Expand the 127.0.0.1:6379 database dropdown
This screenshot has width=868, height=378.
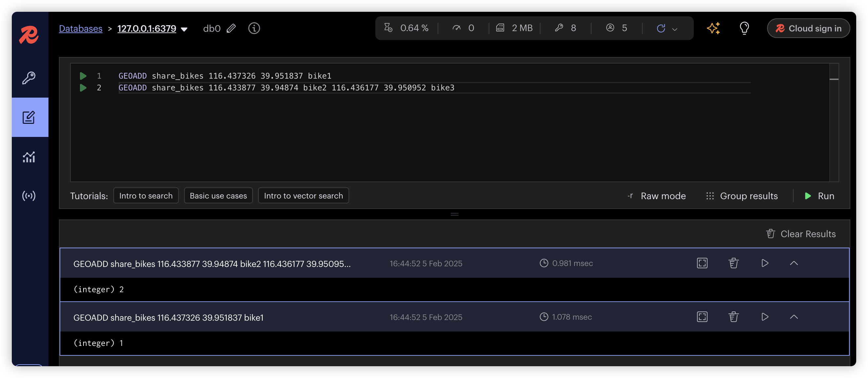(184, 29)
